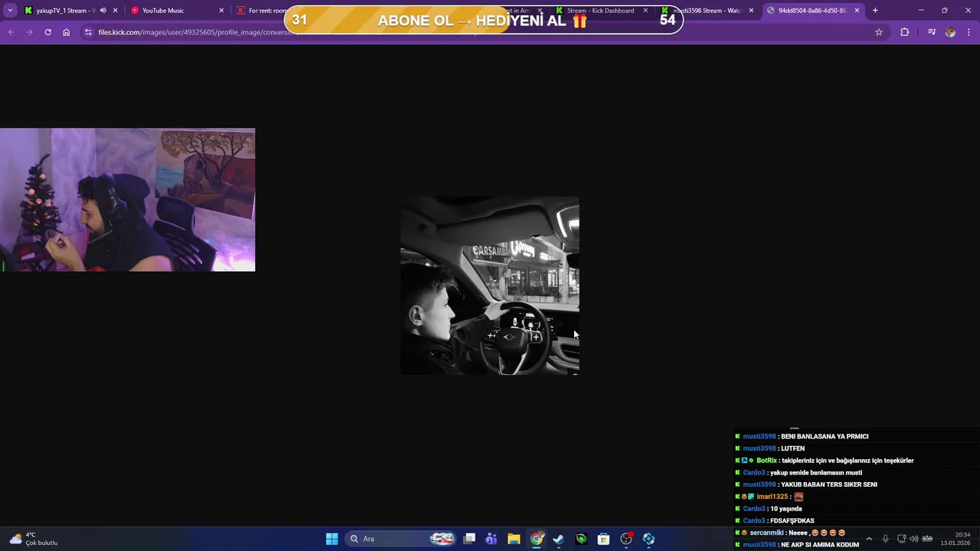This screenshot has width=980, height=551.
Task: Open a new browser tab
Action: (x=875, y=11)
